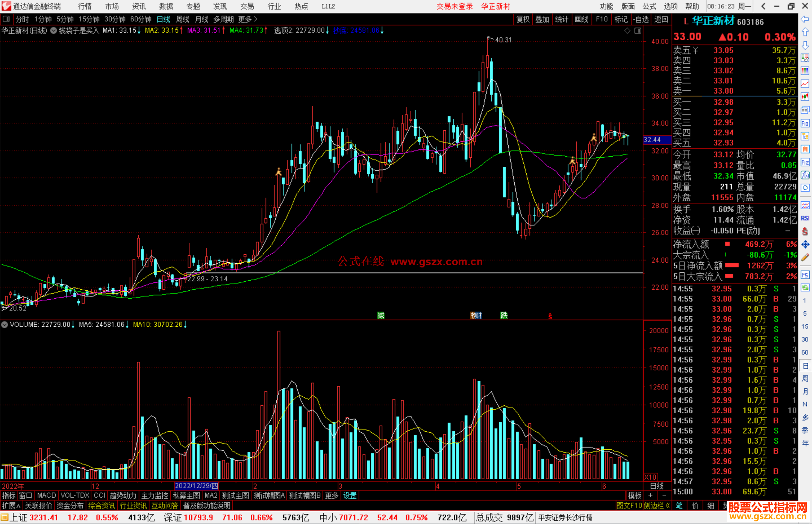812x524 pixels.
Task: Click the 复权 toolbar button
Action: 523,19
